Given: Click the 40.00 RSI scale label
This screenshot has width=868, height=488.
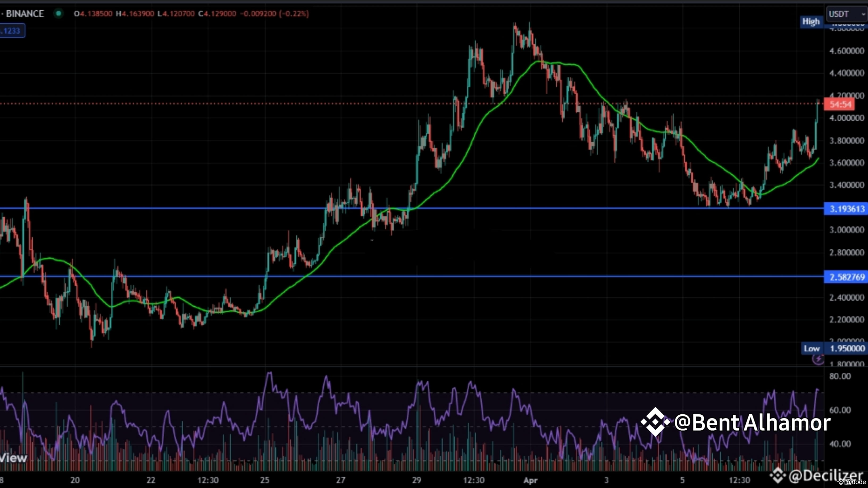Looking at the screenshot, I should coord(840,444).
